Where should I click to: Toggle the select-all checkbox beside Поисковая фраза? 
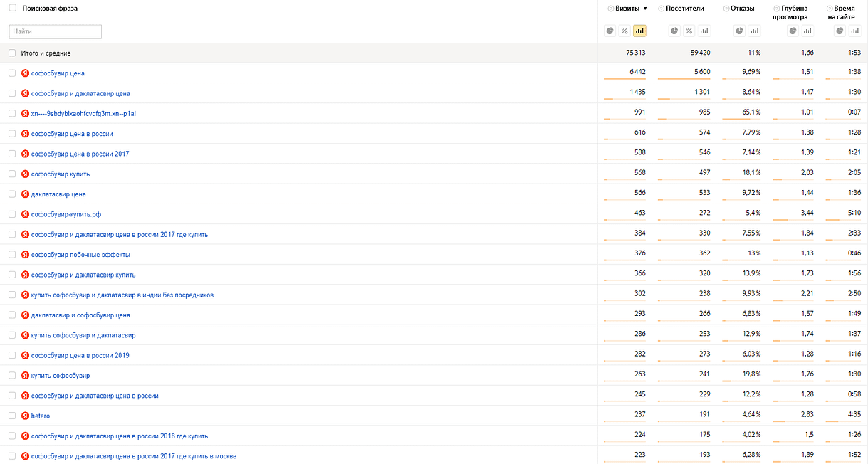(12, 8)
